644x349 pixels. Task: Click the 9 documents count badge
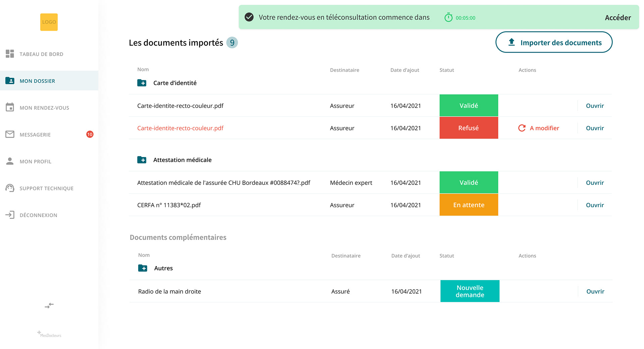tap(232, 43)
